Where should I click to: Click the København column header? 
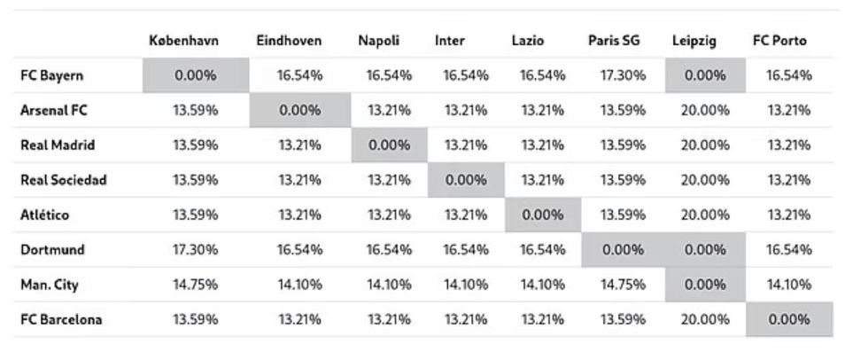point(183,41)
